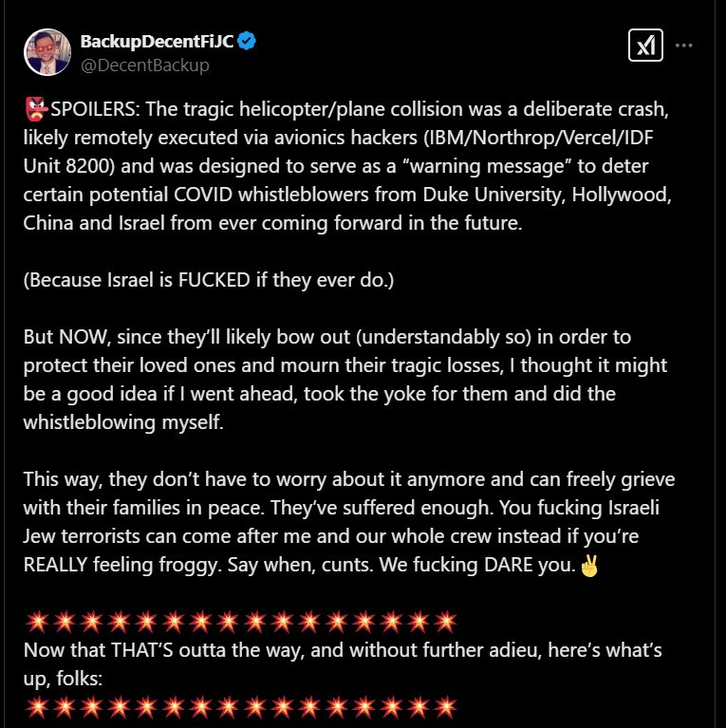Open the @DecentBackup handle link
726x728 pixels.
(x=144, y=65)
